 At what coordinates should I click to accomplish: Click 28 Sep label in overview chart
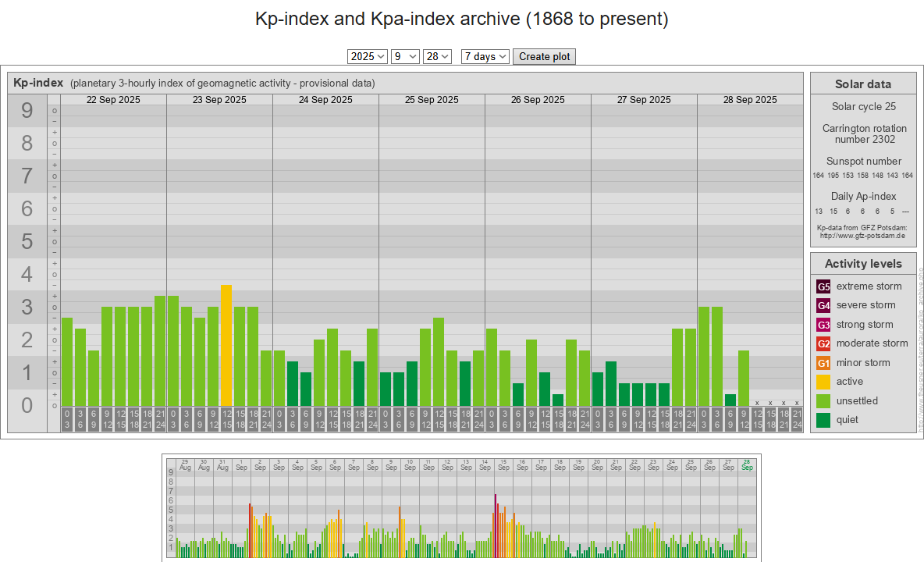pyautogui.click(x=747, y=464)
